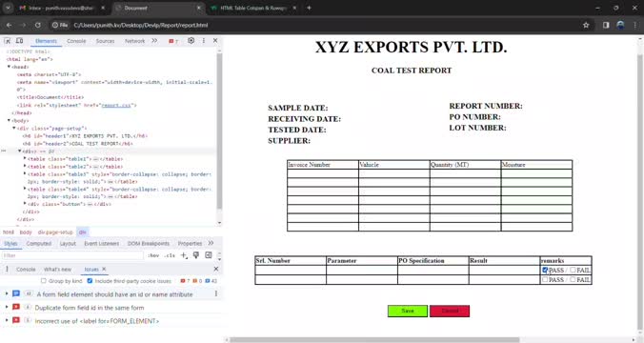Open a new browser tab
Screen dimensions: 644x343
pos(309,8)
